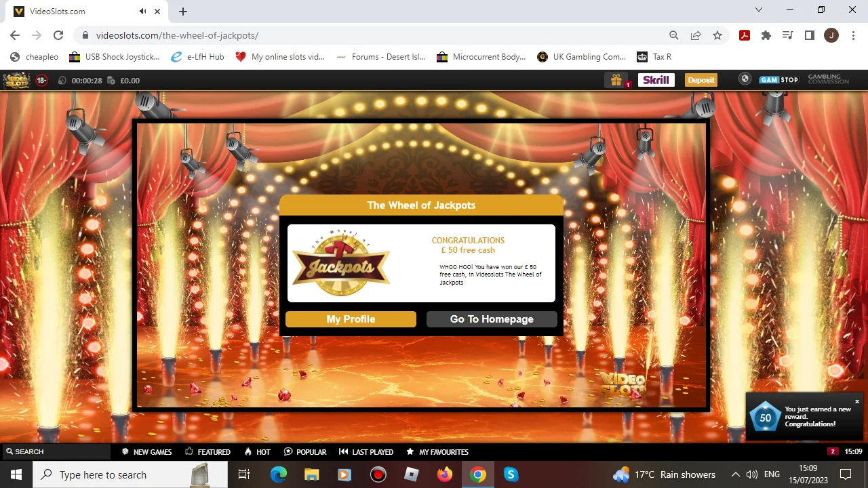Open the Chrome profile avatar J

pyautogui.click(x=831, y=35)
